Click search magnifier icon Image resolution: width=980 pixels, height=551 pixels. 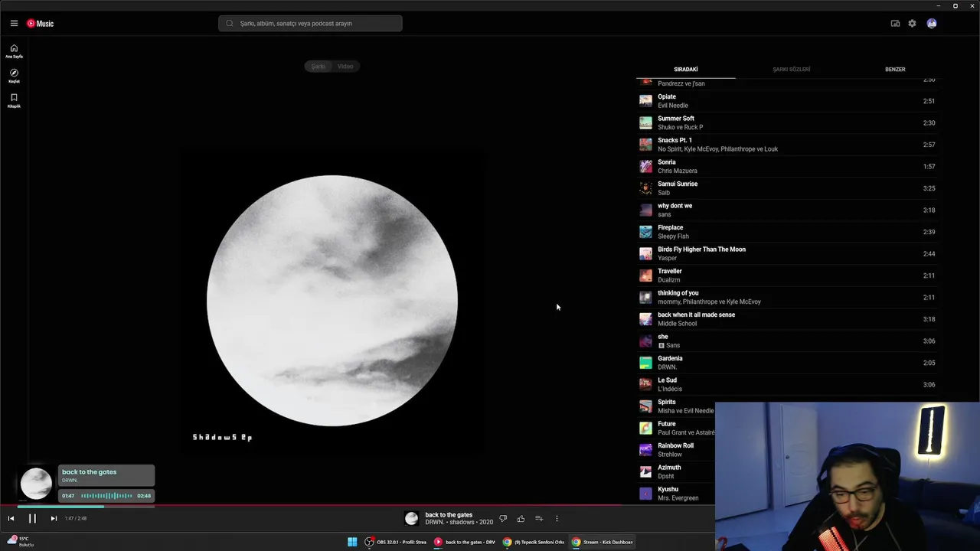coord(230,24)
